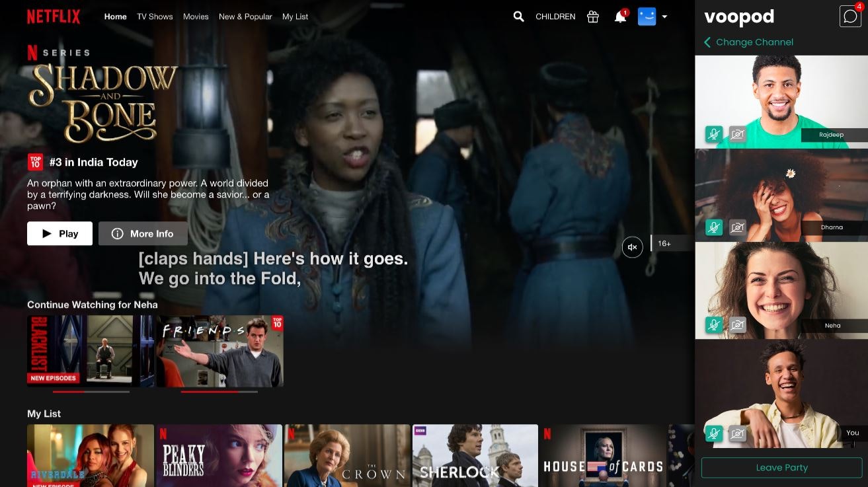This screenshot has height=487, width=868.
Task: Open the Sherlock thumbnail
Action: pos(475,456)
